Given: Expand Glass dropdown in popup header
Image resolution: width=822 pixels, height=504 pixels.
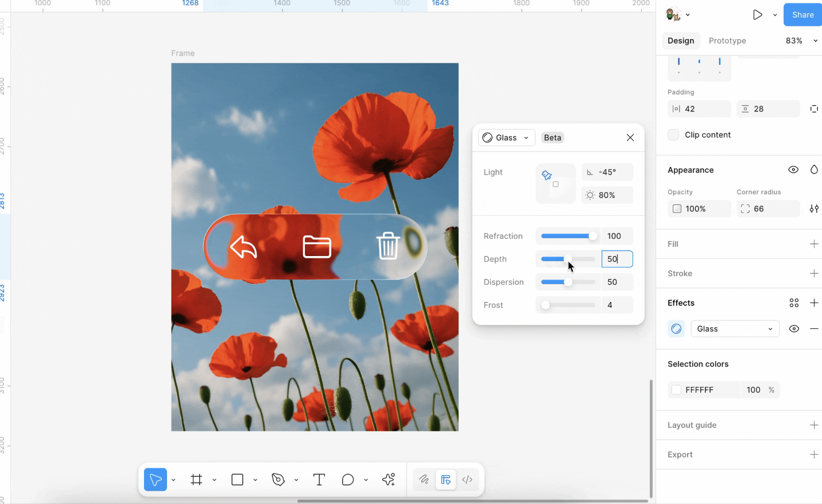Looking at the screenshot, I should click(506, 138).
